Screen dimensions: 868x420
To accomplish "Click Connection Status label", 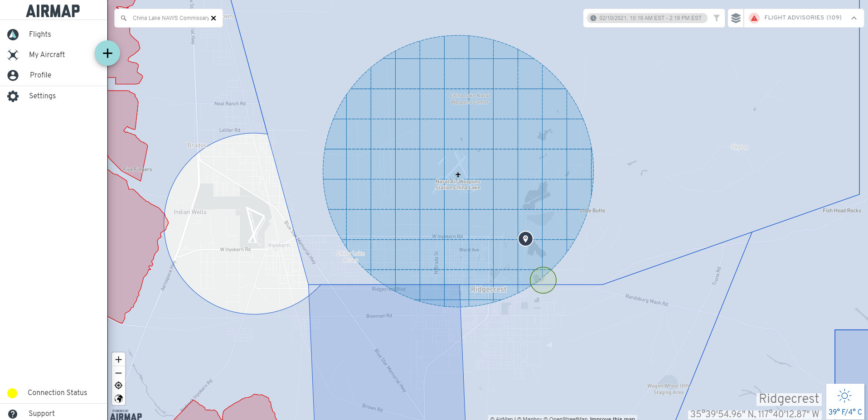I will 57,393.
